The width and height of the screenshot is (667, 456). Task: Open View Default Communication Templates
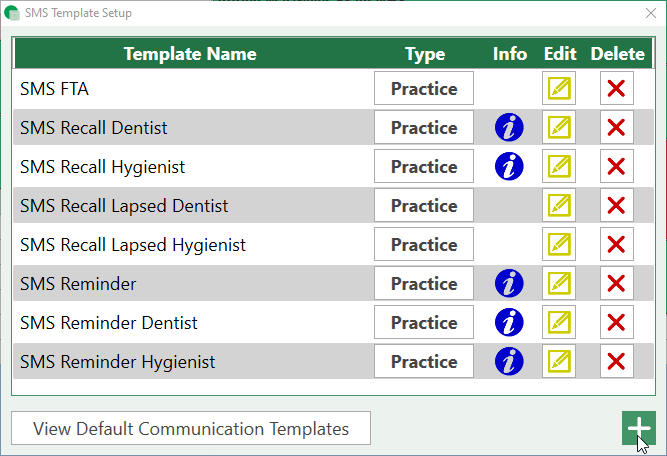191,428
